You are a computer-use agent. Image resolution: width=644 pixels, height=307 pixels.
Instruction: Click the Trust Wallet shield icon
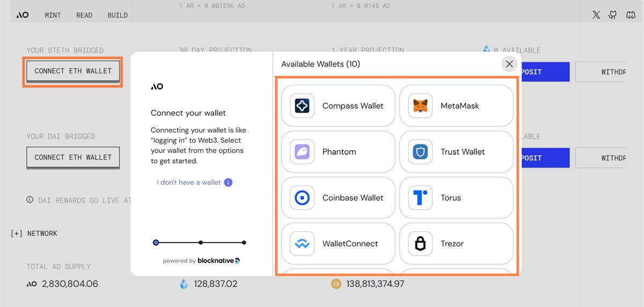pyautogui.click(x=420, y=152)
